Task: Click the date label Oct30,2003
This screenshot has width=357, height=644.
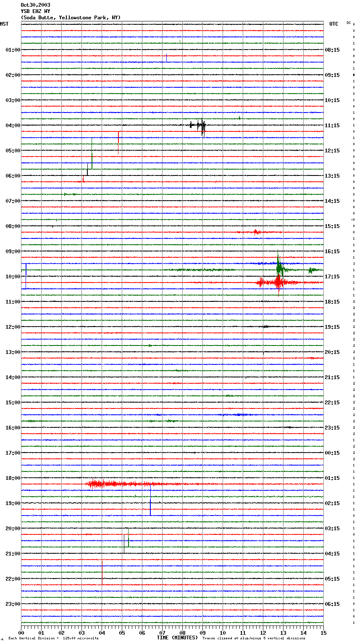Action: click(35, 5)
